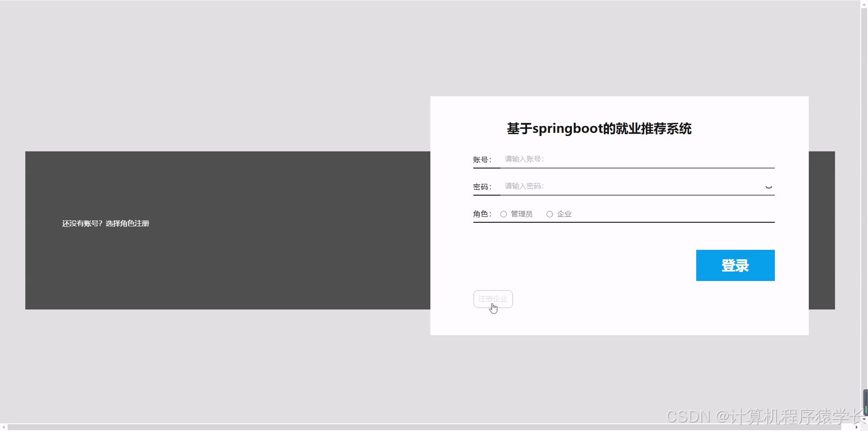Toggle password visibility with the eye icon

(769, 187)
